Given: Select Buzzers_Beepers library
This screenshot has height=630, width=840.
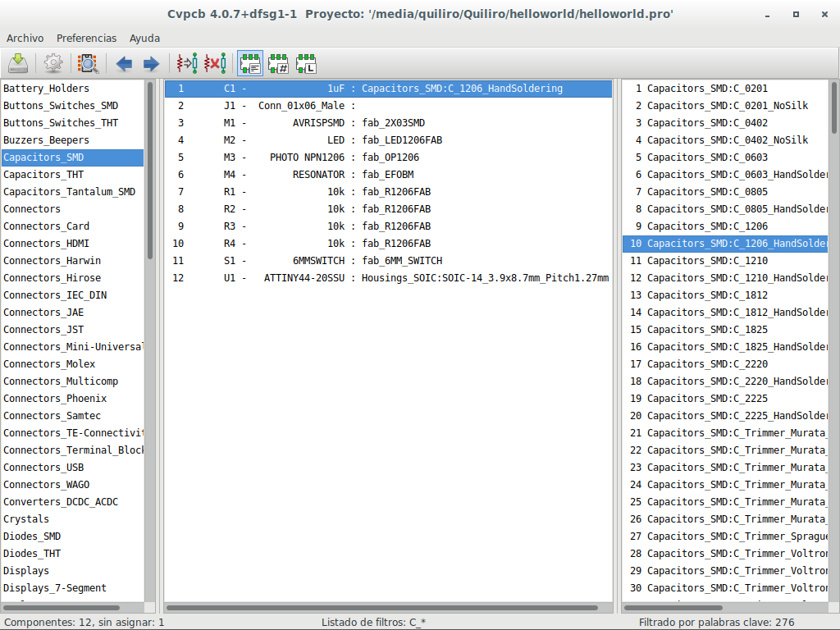Looking at the screenshot, I should click(73, 139).
